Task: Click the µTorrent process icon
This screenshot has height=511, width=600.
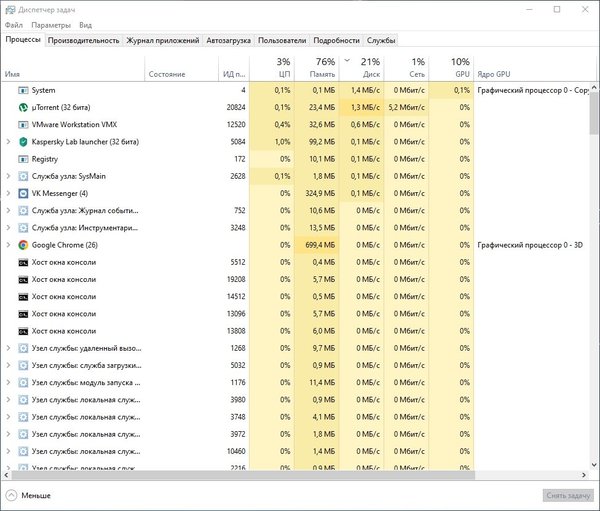Action: coord(23,108)
